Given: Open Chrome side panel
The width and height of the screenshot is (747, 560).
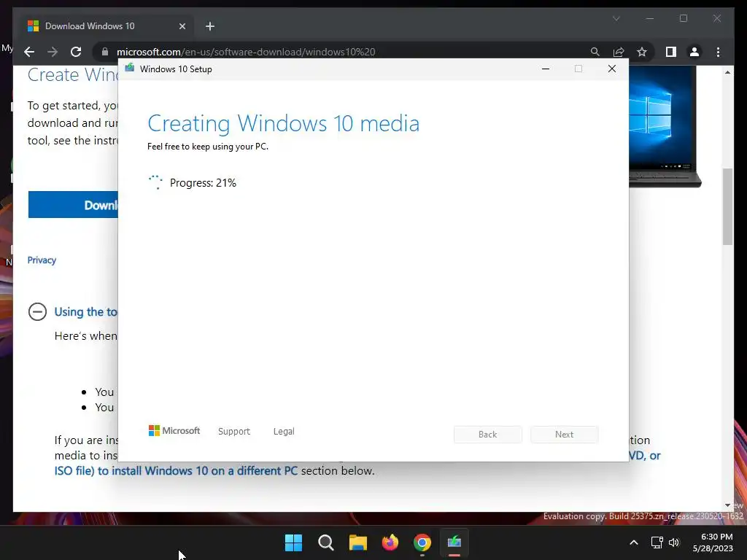Looking at the screenshot, I should [671, 52].
